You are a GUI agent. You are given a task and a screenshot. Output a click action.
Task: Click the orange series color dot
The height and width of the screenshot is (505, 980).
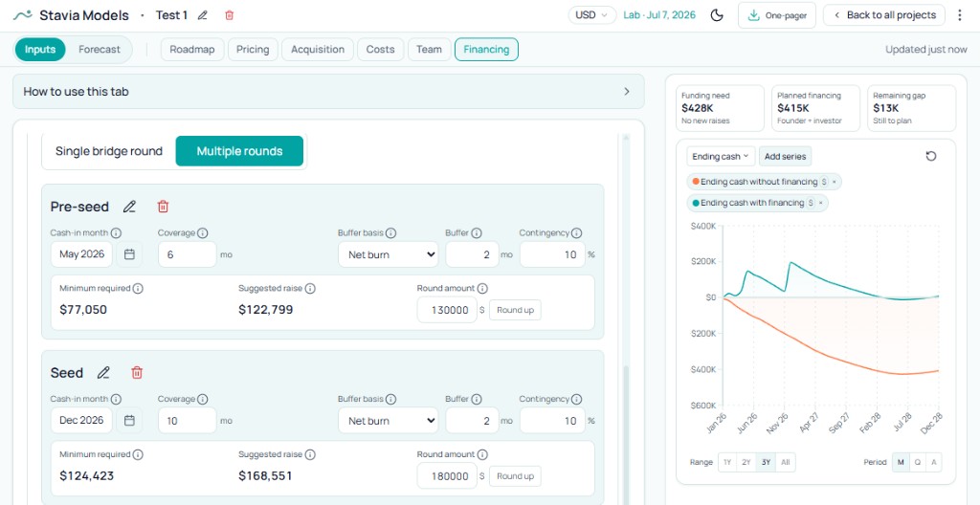click(x=696, y=182)
